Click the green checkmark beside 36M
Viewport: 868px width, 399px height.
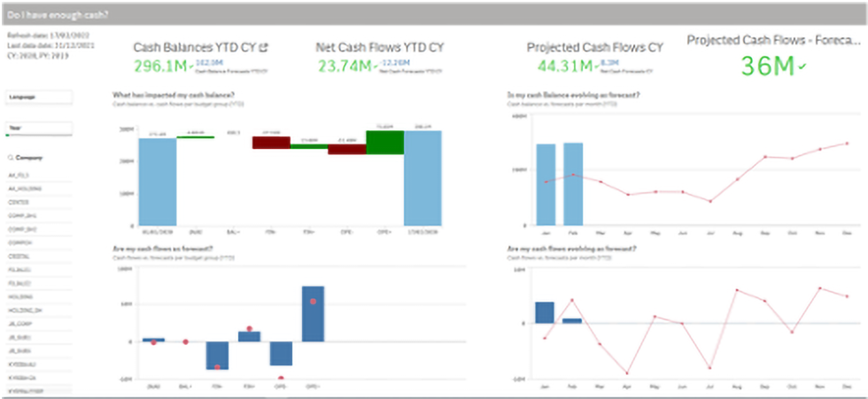(x=802, y=66)
